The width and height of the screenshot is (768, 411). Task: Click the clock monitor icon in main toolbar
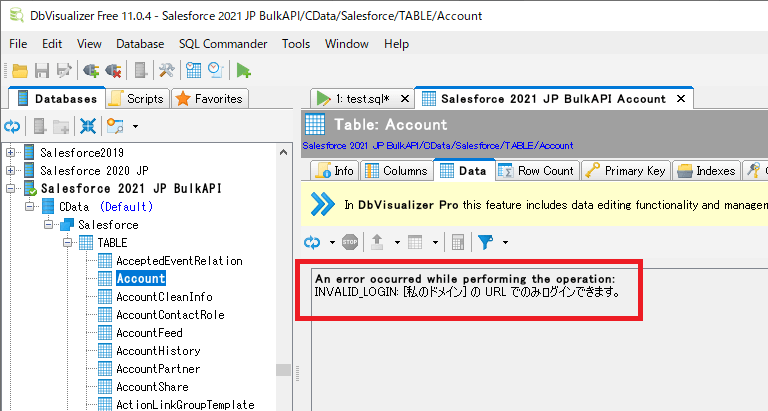216,71
